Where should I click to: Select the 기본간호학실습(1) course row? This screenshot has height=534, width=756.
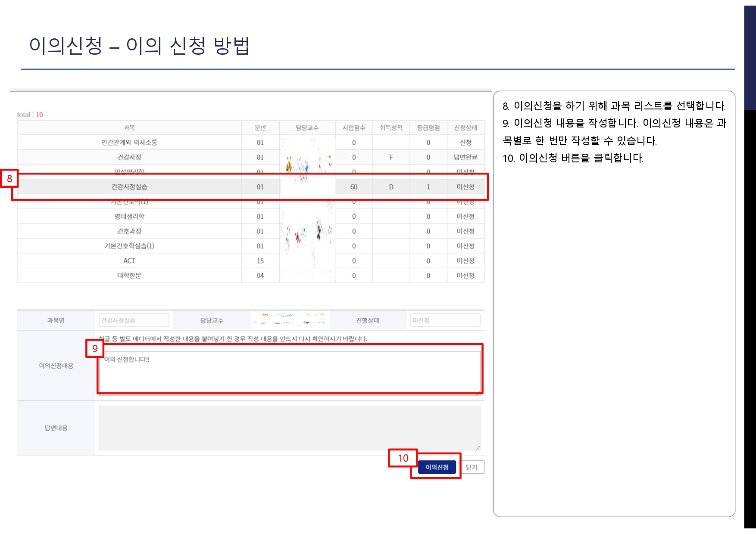coord(251,246)
